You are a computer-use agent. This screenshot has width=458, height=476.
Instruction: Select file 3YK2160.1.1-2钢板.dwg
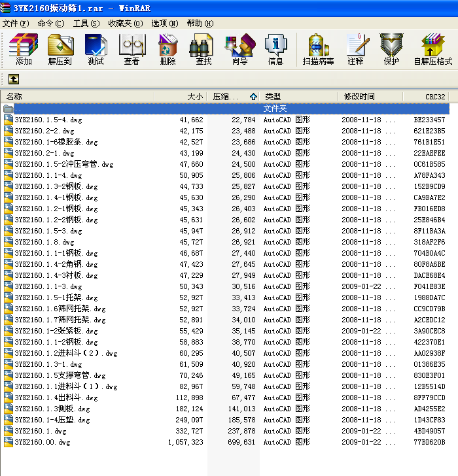(x=56, y=342)
